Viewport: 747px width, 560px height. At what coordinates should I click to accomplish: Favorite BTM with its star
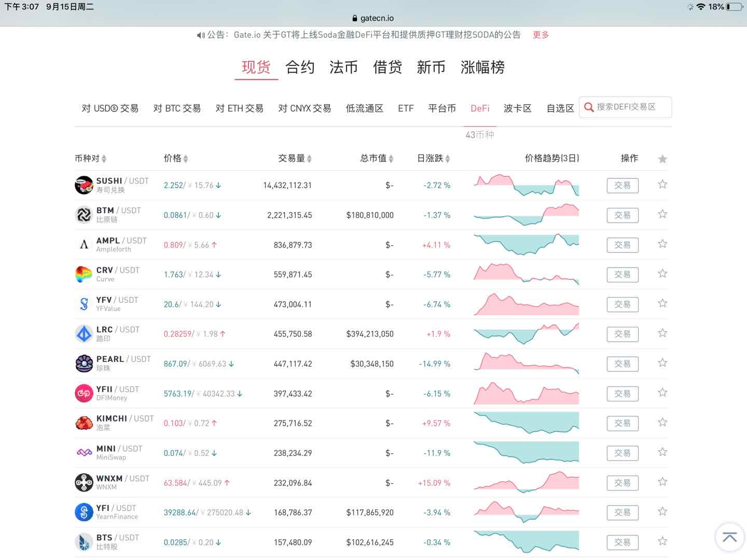pyautogui.click(x=662, y=214)
